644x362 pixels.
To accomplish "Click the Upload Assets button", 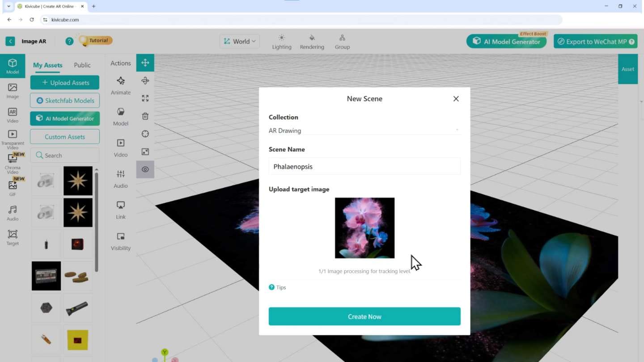I will (65, 83).
